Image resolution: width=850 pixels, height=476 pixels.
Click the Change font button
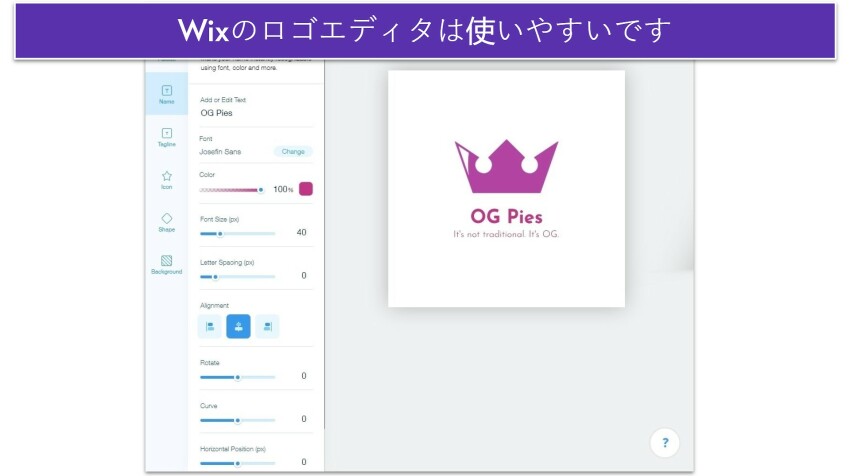[x=293, y=152]
